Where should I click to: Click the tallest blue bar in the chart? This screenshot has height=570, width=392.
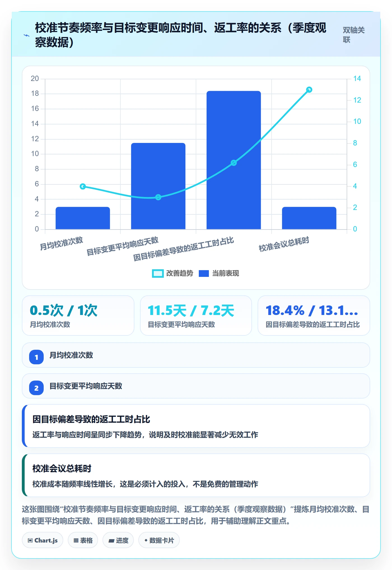tap(234, 160)
